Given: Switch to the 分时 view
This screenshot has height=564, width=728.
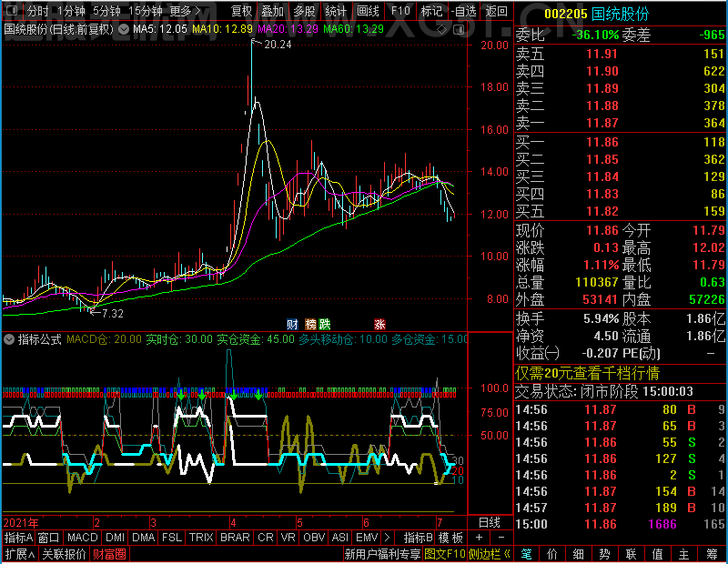Looking at the screenshot, I should [37, 11].
